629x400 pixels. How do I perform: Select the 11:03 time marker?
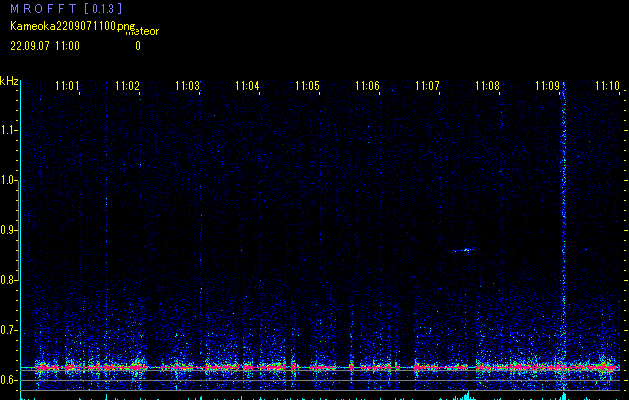[187, 86]
